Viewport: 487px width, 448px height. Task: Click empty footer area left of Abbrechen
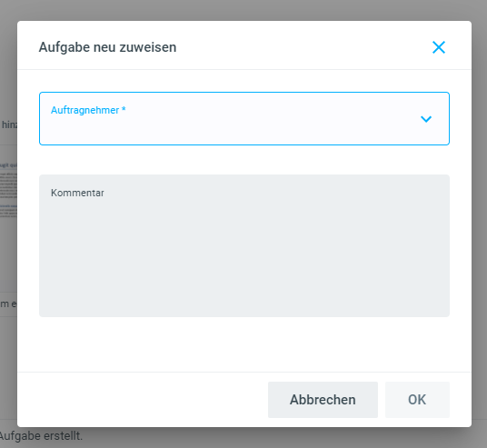pos(143,400)
